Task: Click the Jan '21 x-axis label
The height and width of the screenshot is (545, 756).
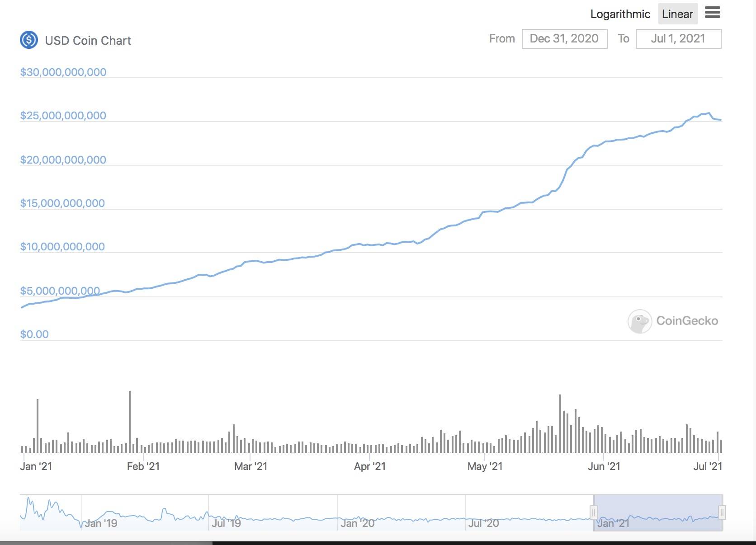Action: [x=36, y=466]
